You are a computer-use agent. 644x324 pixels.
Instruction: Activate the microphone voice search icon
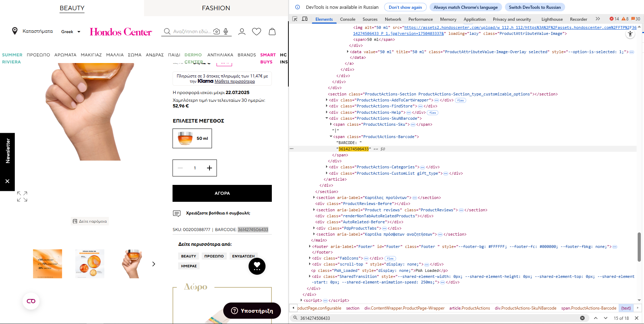tap(226, 31)
